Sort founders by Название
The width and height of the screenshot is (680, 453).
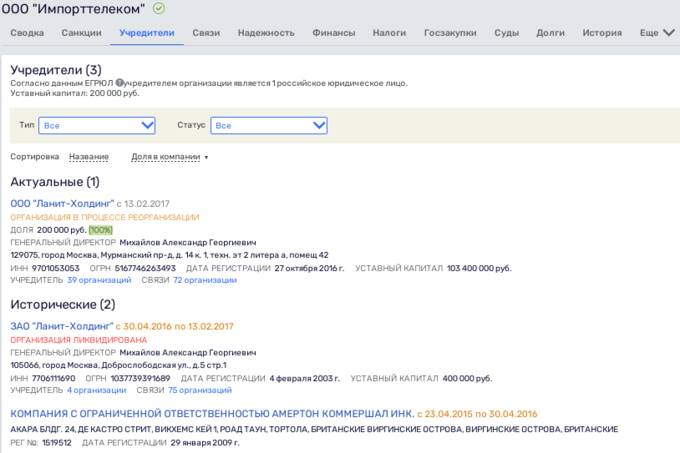[89, 157]
